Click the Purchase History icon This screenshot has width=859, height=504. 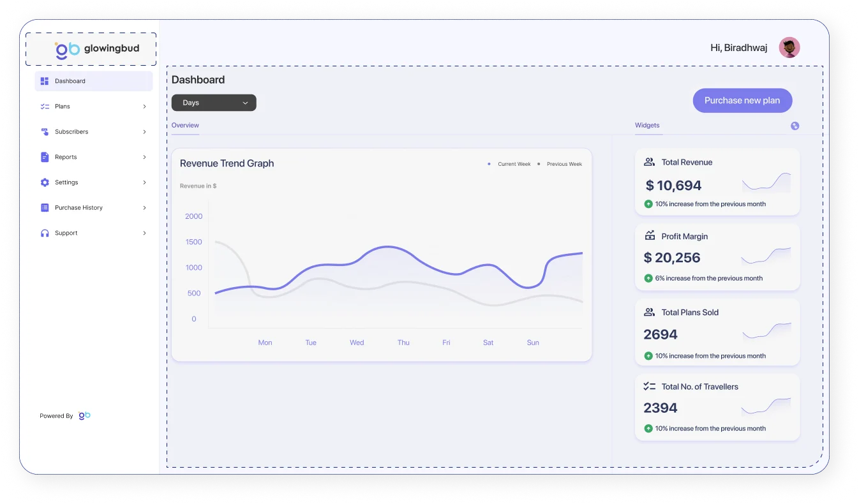(44, 208)
